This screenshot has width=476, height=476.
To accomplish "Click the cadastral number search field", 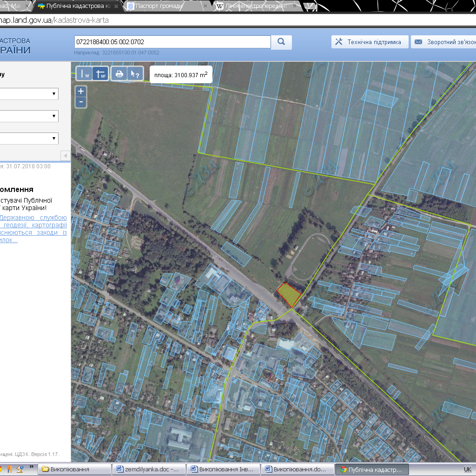I will [172, 42].
